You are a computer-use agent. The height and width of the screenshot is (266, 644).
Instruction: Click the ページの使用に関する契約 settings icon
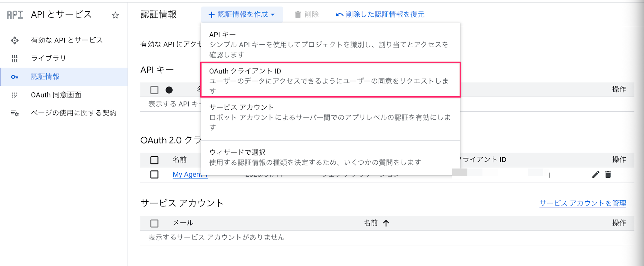(x=15, y=113)
